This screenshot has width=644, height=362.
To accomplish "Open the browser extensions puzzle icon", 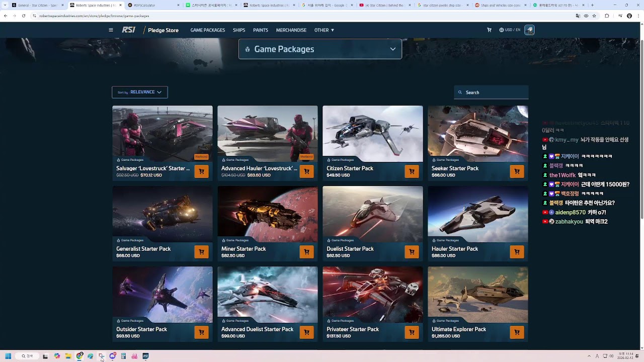I will tap(607, 16).
